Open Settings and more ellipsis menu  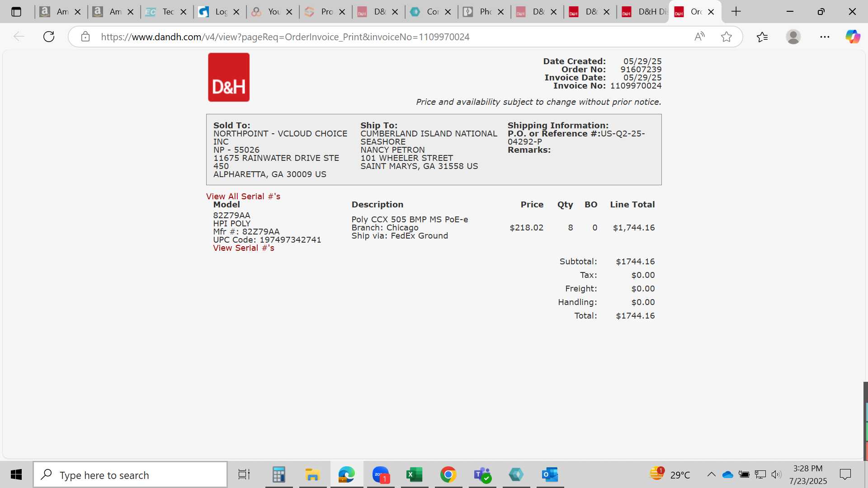tap(825, 37)
